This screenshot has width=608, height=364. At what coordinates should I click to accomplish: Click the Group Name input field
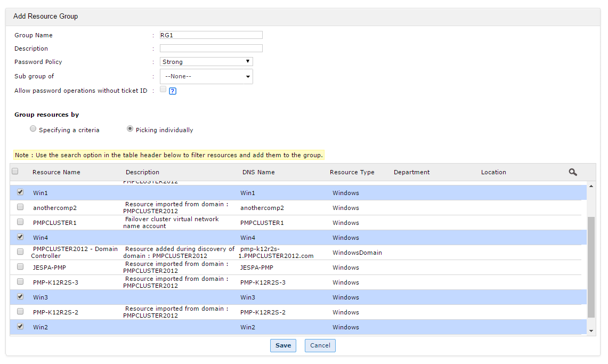coord(211,35)
